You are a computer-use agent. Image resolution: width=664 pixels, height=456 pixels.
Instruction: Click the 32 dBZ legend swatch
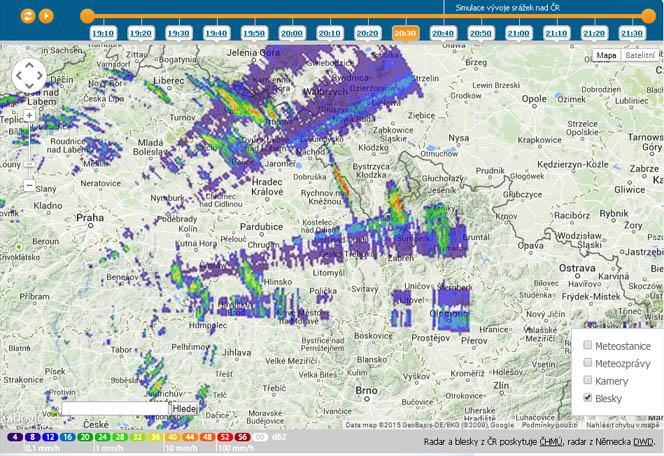(x=138, y=437)
